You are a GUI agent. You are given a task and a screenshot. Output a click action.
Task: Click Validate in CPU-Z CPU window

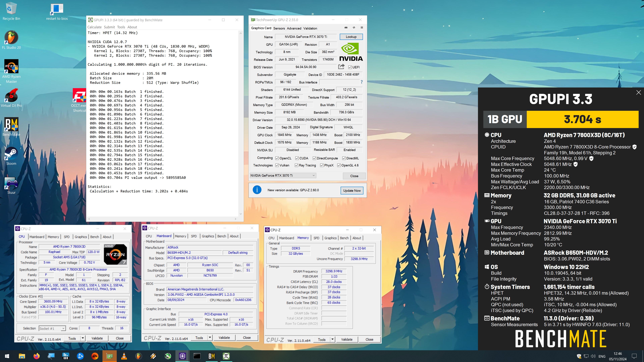pos(97,338)
